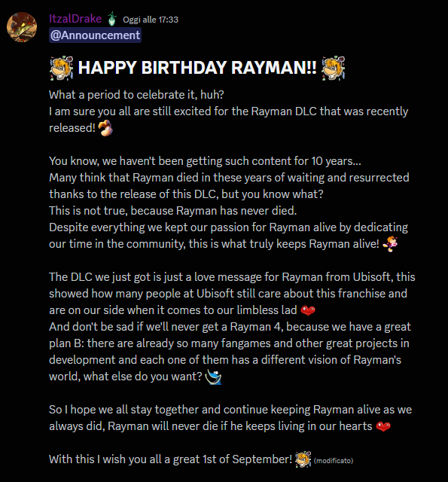This screenshot has height=482, width=448.
Task: Click the HAPPY BIRTHDAY RAYMAN!! heading text
Action: [197, 68]
